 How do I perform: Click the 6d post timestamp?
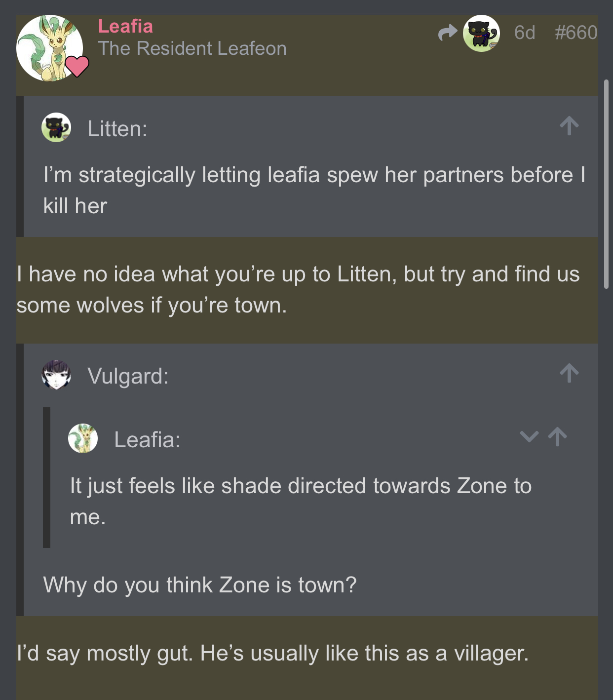coord(525,33)
